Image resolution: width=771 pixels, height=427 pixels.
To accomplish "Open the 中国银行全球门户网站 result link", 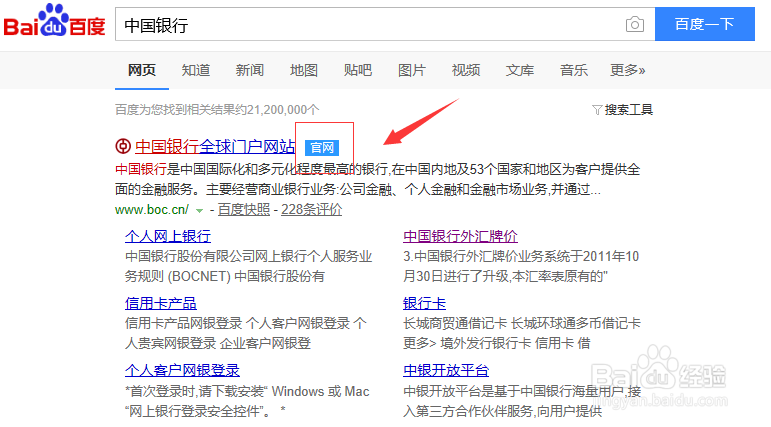I will (215, 147).
